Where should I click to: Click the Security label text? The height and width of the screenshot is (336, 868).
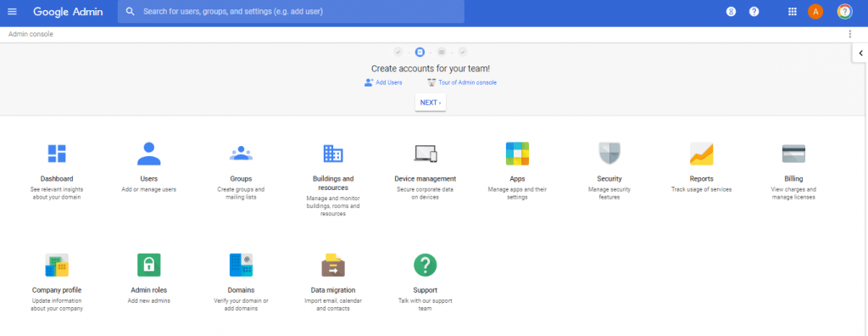pyautogui.click(x=609, y=179)
